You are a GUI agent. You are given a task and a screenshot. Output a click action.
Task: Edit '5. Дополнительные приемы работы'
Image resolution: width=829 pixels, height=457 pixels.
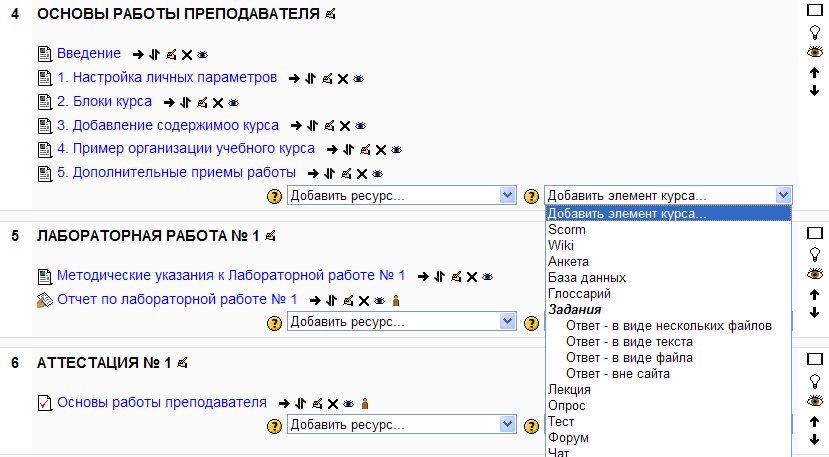tap(346, 173)
